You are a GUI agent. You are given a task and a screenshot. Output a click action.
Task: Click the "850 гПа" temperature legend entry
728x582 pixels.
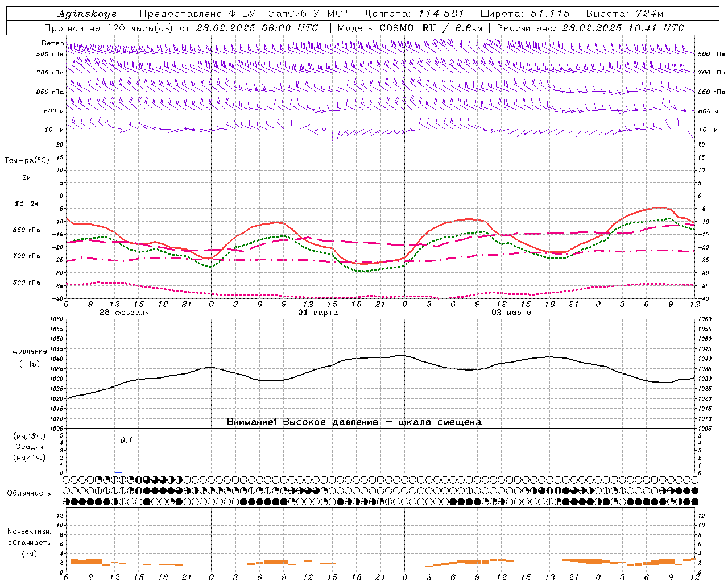pos(26,230)
